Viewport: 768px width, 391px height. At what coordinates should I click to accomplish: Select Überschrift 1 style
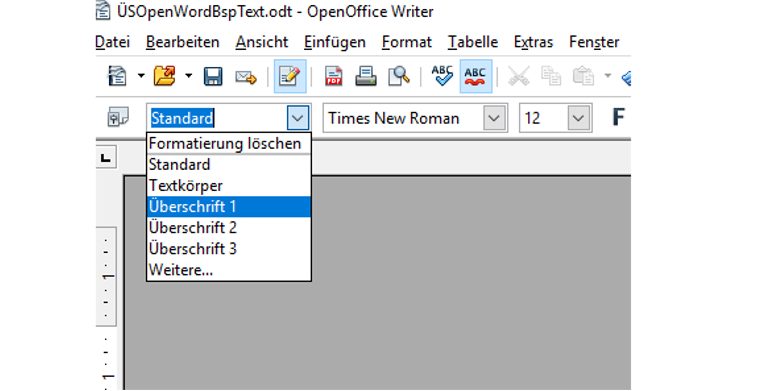[x=229, y=207]
